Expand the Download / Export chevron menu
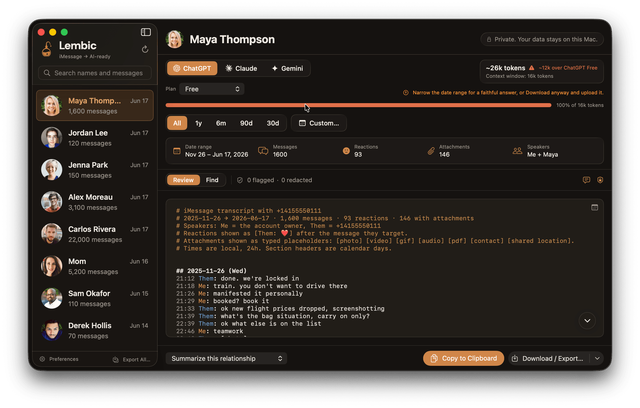The width and height of the screenshot is (640, 408). 597,359
